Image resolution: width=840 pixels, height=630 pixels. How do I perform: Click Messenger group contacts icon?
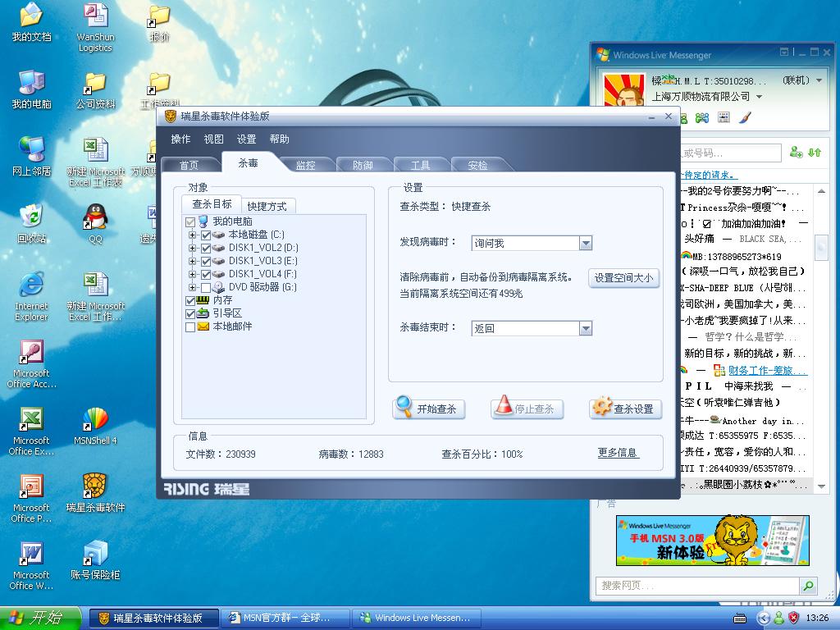pyautogui.click(x=702, y=118)
